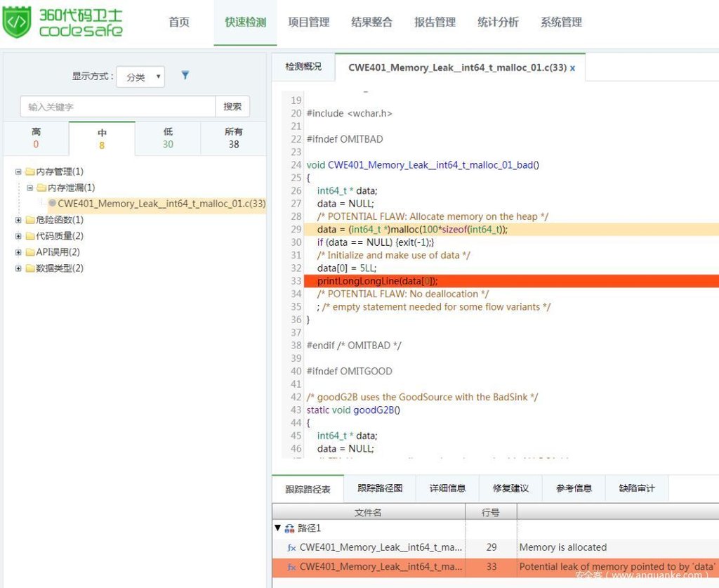This screenshot has width=719, height=588.
Task: Expand the 数据类型 tree node
Action: (18, 268)
